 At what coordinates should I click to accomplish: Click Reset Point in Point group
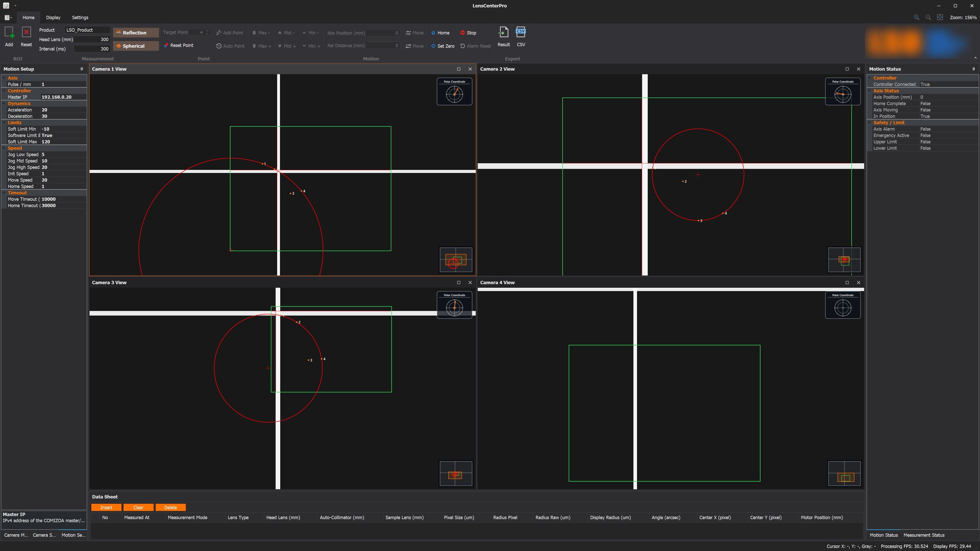178,45
